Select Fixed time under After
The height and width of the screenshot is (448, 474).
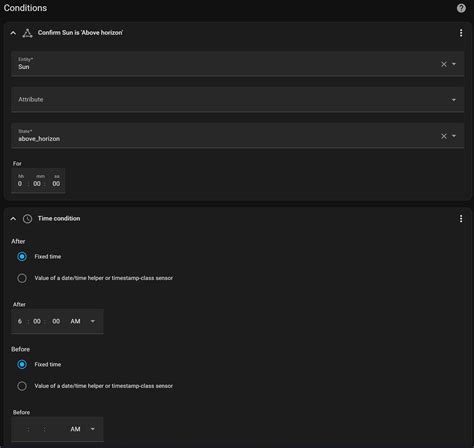[x=22, y=257]
